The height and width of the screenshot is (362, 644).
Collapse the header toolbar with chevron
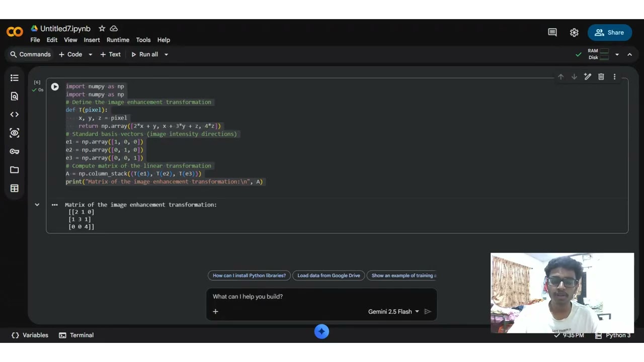tap(629, 54)
